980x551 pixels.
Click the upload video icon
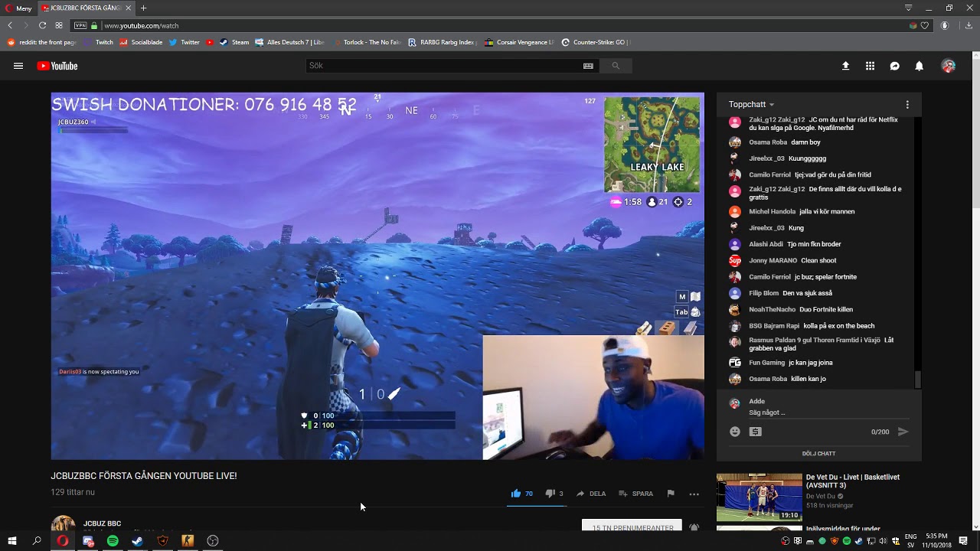point(845,66)
